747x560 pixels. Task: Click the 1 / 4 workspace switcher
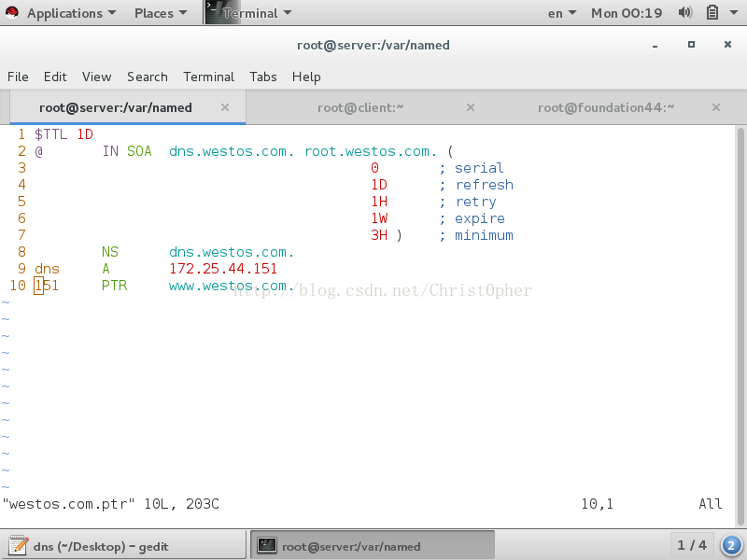[x=692, y=545]
